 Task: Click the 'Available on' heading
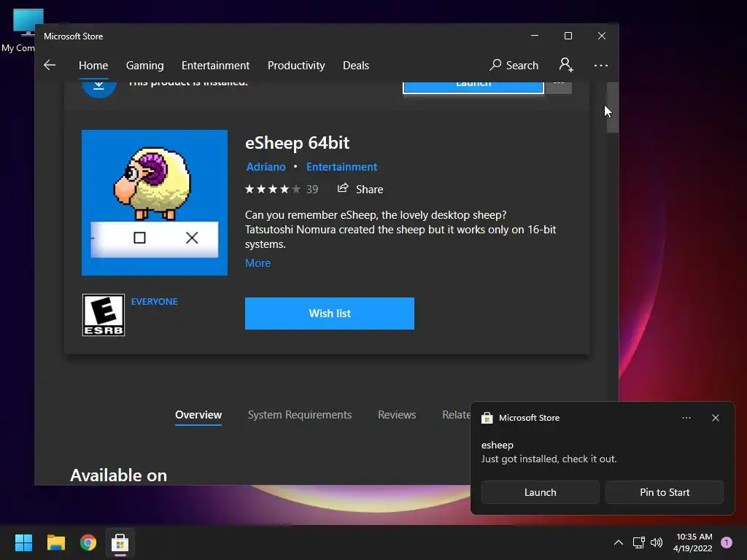119,475
